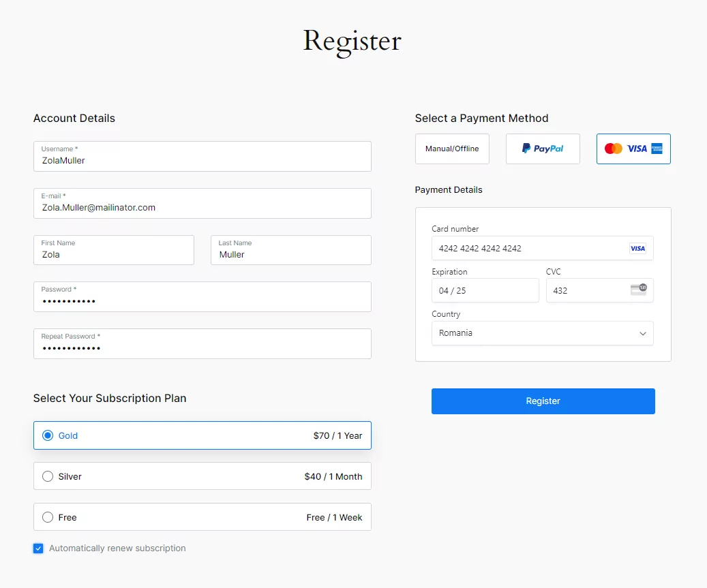
Task: Click the Expiration date field
Action: coord(485,290)
